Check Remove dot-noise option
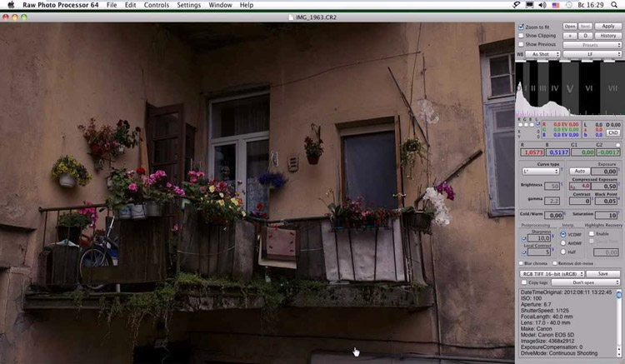Screen dimensions: 625x364 (x=555, y=263)
